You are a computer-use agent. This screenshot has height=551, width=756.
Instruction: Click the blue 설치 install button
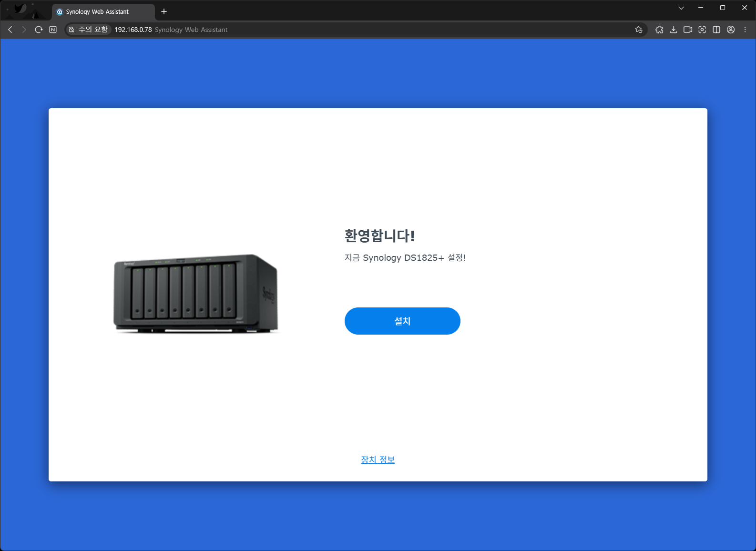point(402,321)
